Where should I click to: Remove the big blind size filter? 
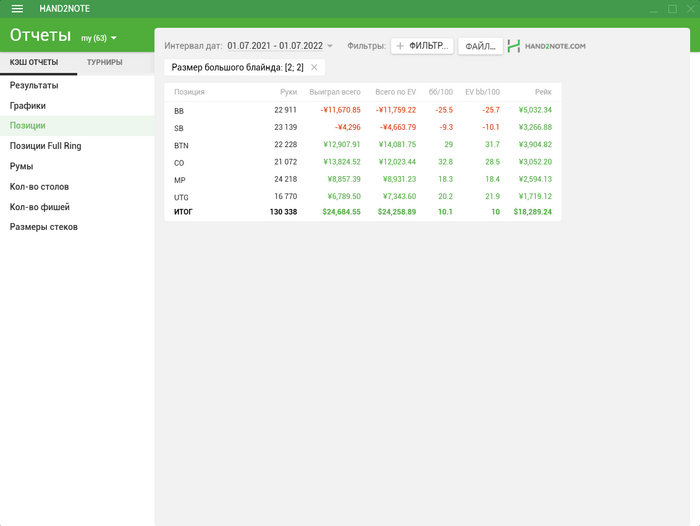pyautogui.click(x=314, y=67)
